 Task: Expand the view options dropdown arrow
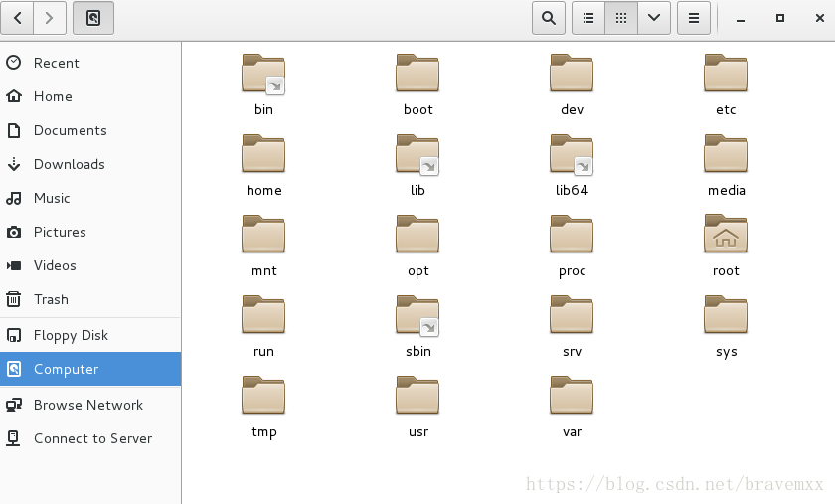click(654, 18)
